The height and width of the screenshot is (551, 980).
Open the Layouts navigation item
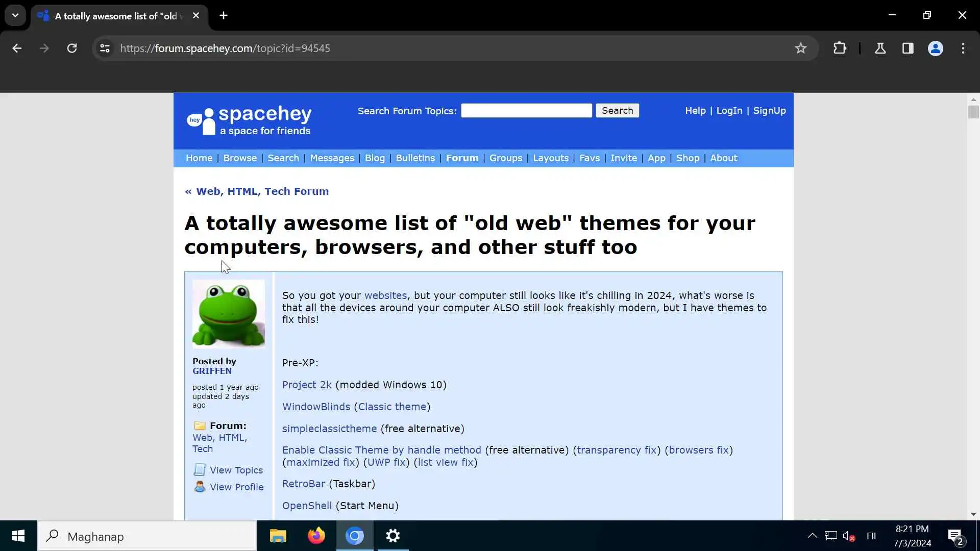(x=550, y=158)
